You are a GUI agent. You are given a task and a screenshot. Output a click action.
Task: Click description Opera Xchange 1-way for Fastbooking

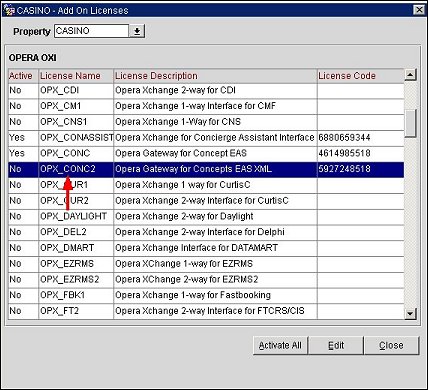(x=193, y=295)
